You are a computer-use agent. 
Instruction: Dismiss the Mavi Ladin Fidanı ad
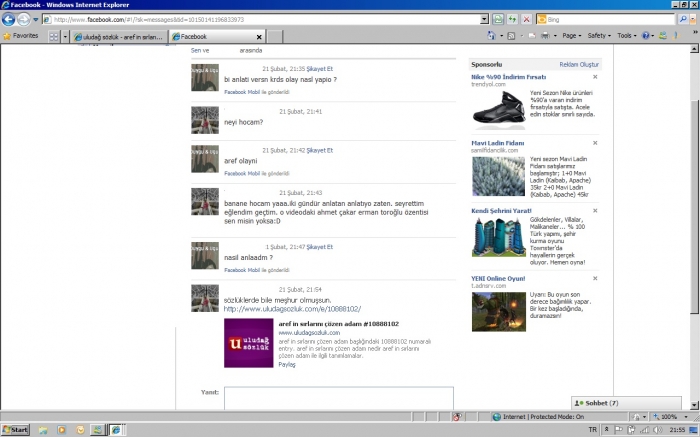tap(595, 143)
